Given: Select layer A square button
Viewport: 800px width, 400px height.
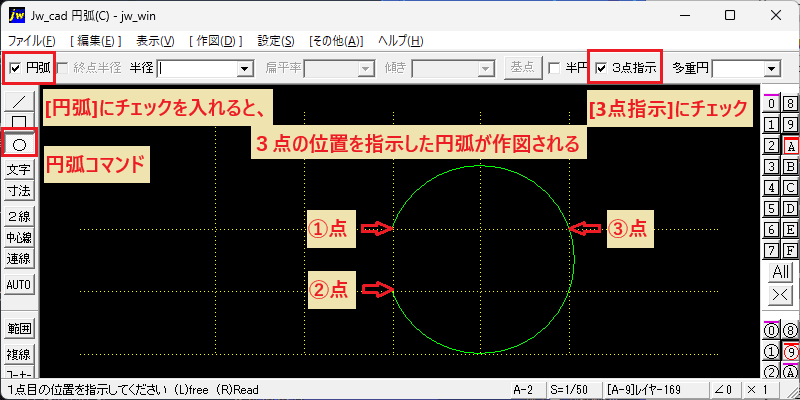Looking at the screenshot, I should [790, 145].
